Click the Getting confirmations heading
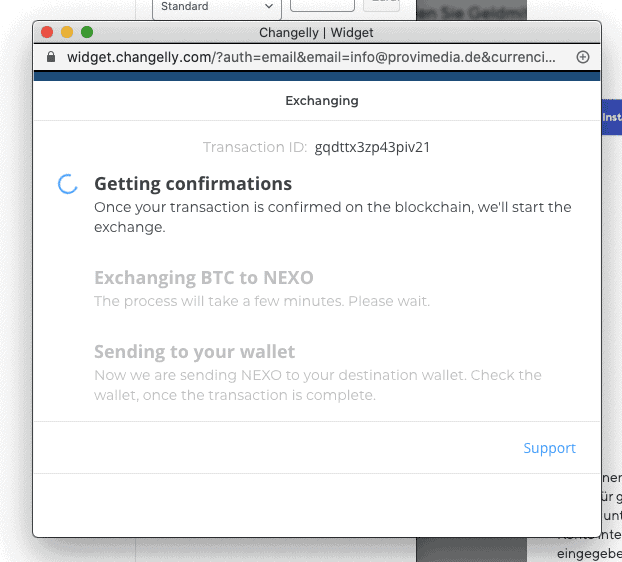The image size is (622, 562). pos(193,184)
